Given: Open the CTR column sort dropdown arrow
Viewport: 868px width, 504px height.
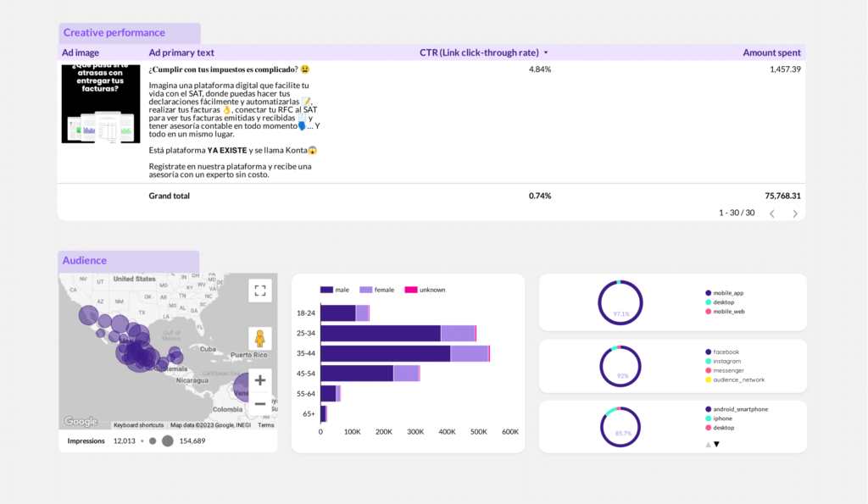Looking at the screenshot, I should pos(546,53).
